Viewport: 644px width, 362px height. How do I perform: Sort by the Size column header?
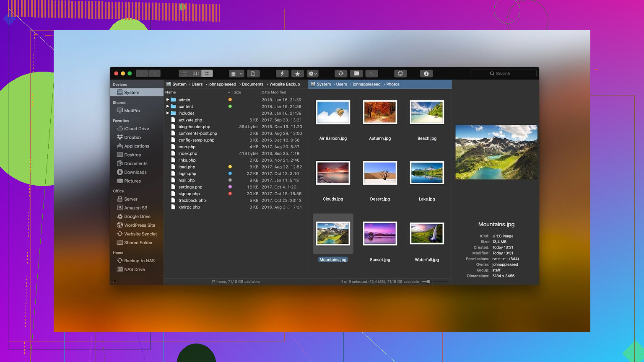(237, 92)
